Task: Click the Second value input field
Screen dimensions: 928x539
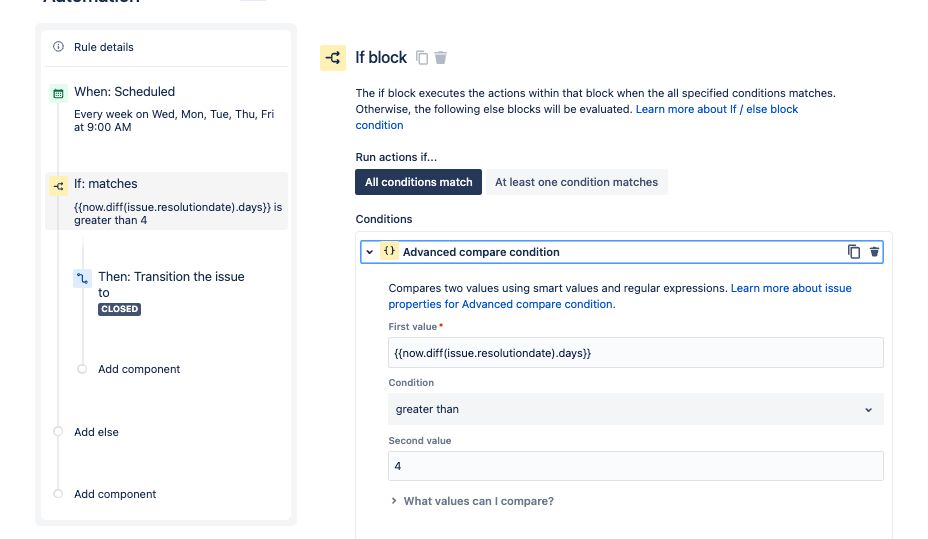Action: click(x=635, y=466)
